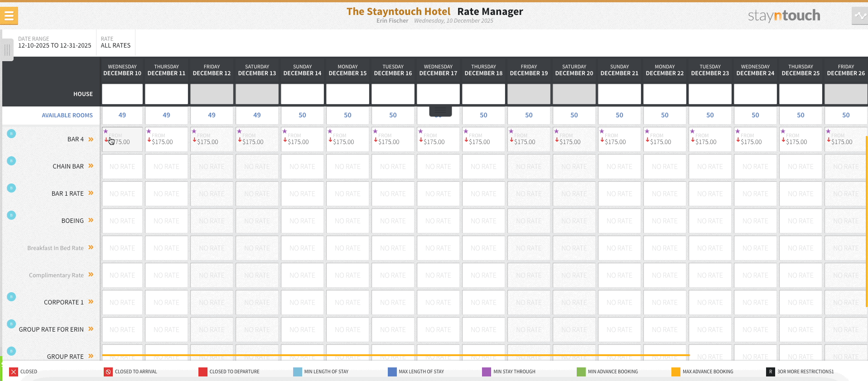Open the orange hamburger main menu
The width and height of the screenshot is (868, 381).
(9, 16)
